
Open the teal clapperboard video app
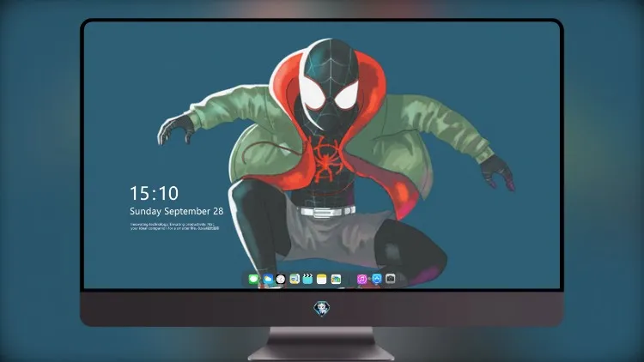307,279
